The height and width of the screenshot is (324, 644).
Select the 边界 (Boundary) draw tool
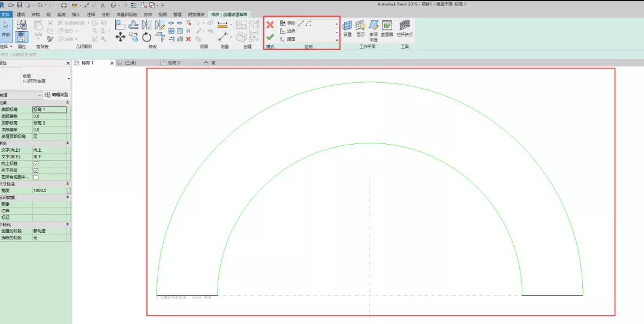pyautogui.click(x=287, y=31)
